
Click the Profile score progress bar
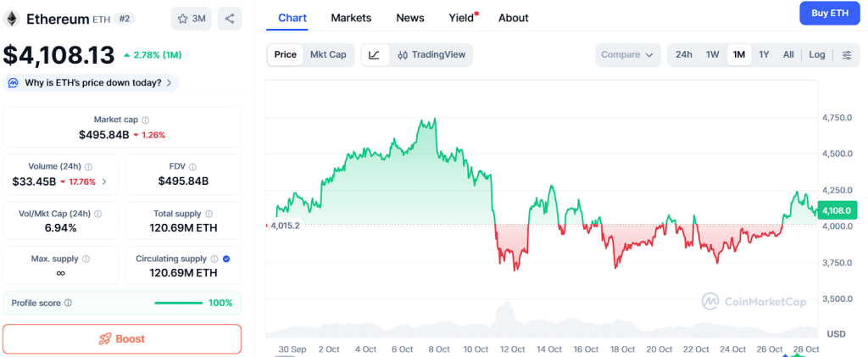click(178, 303)
